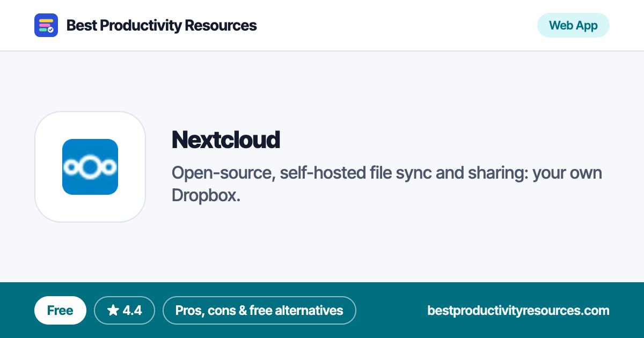Click the 4.4 star rating badge

(125, 310)
